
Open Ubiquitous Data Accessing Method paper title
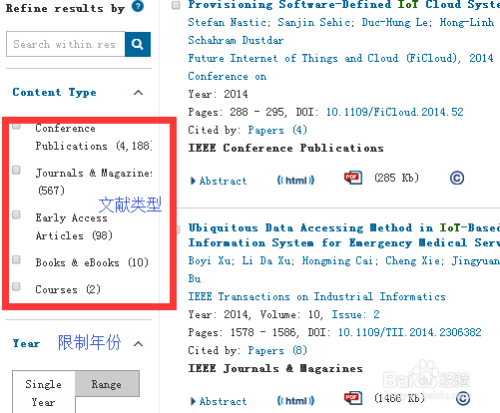click(x=344, y=235)
